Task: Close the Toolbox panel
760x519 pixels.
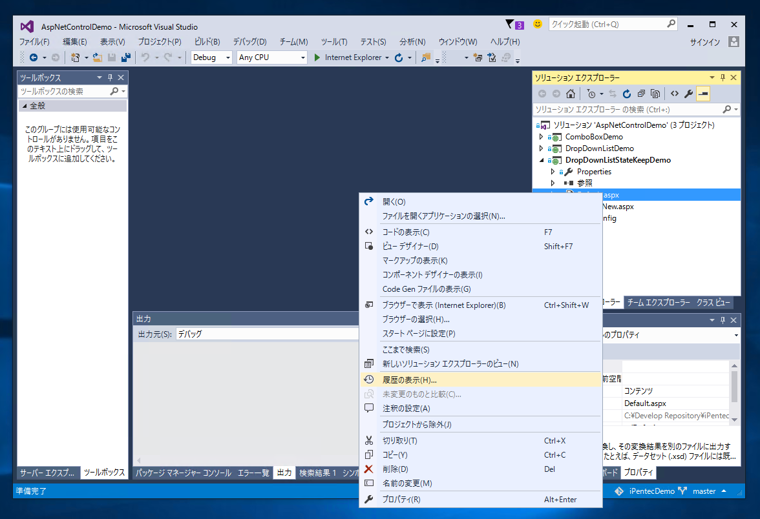Action: tap(121, 78)
